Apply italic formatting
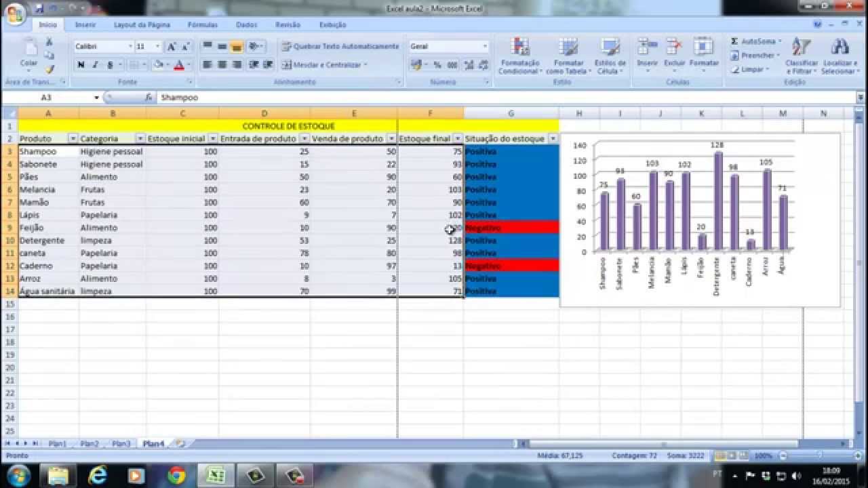The image size is (868, 488). tap(95, 65)
